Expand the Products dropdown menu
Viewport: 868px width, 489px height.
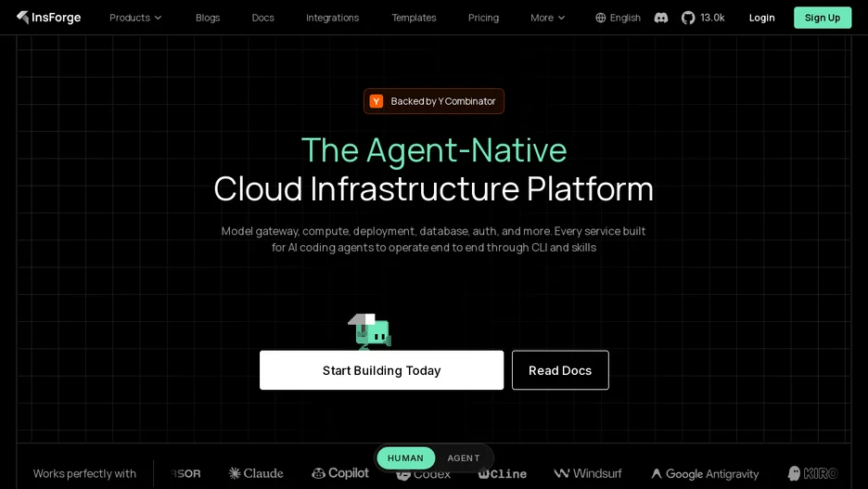pos(135,18)
